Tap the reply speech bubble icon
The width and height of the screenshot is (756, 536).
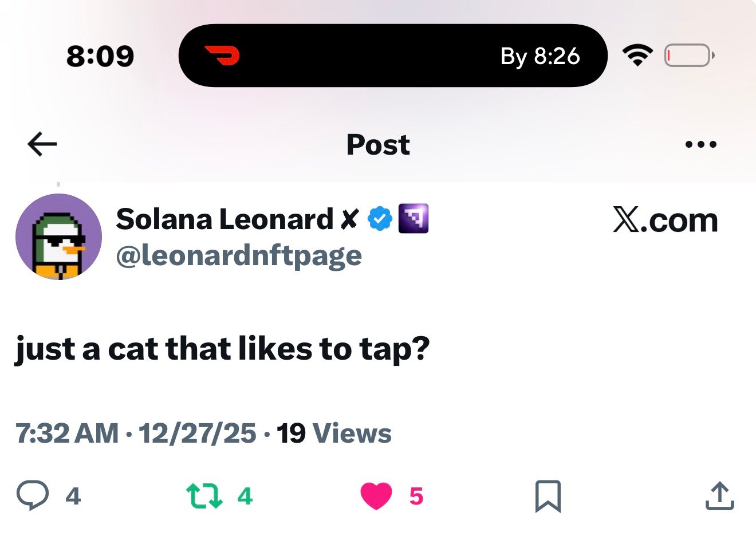(33, 495)
